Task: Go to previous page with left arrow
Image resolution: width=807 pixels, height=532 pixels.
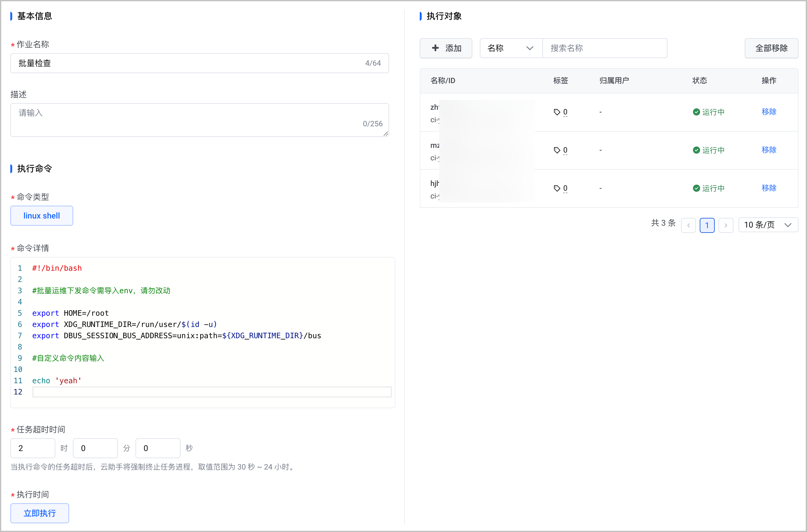Action: [688, 225]
